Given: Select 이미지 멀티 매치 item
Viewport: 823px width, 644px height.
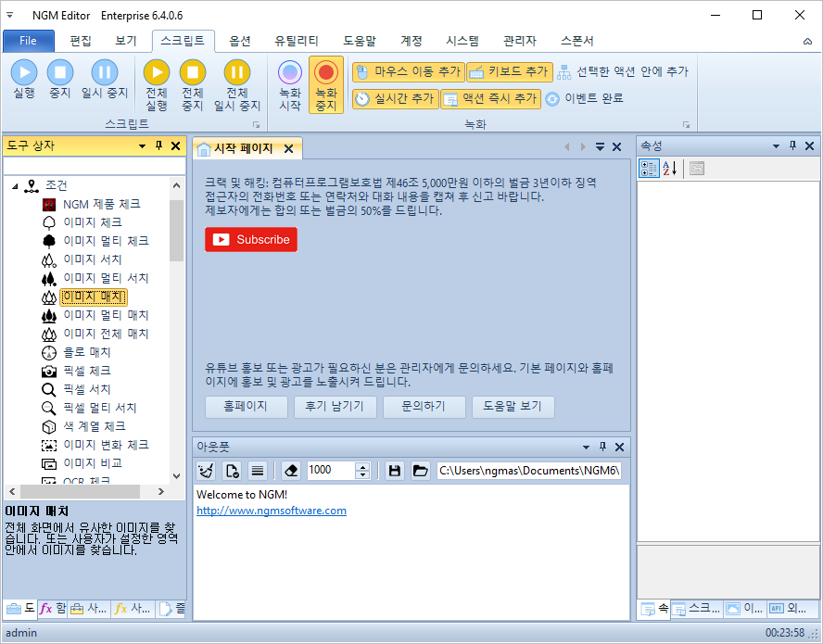Looking at the screenshot, I should point(106,315).
